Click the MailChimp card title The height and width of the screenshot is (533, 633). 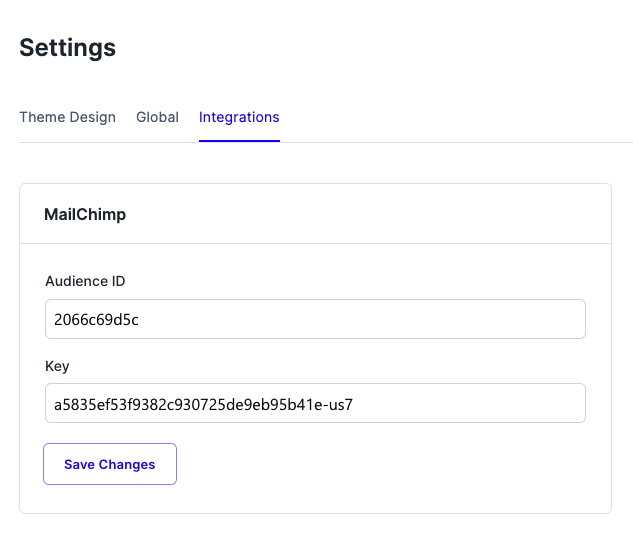[85, 214]
